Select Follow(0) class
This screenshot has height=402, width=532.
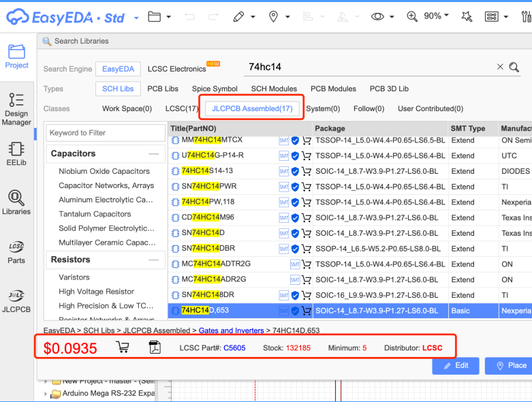(369, 108)
